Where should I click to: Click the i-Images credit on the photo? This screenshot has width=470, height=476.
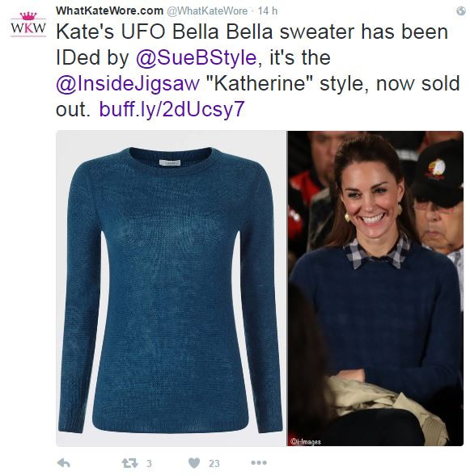coord(305,441)
